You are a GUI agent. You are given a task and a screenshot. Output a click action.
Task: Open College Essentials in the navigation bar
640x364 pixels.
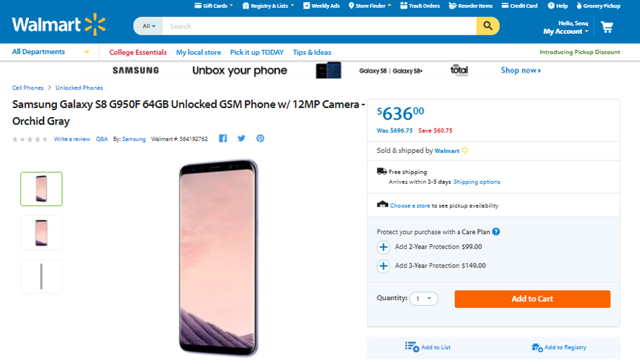[138, 52]
